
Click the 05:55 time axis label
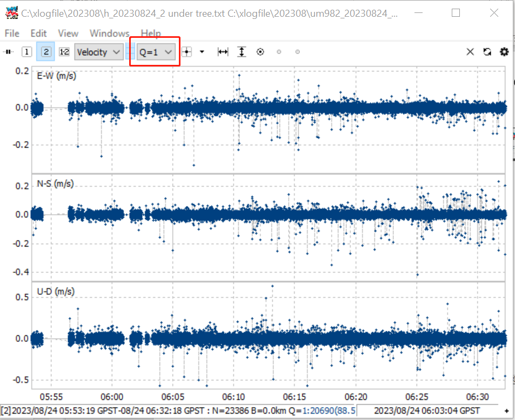click(51, 397)
